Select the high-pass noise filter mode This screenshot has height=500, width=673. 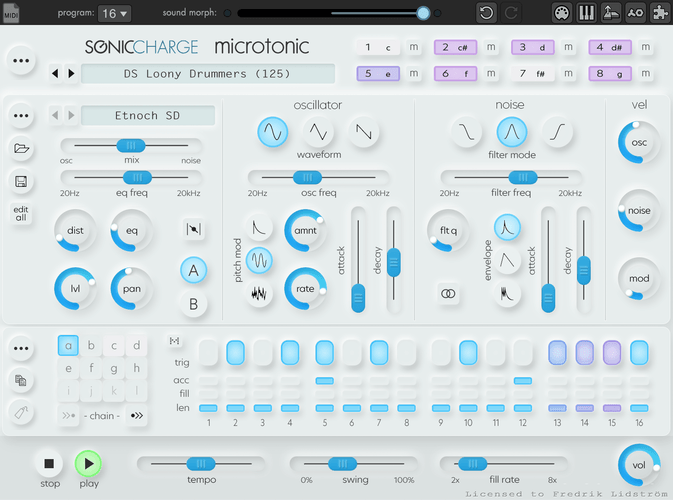click(557, 132)
